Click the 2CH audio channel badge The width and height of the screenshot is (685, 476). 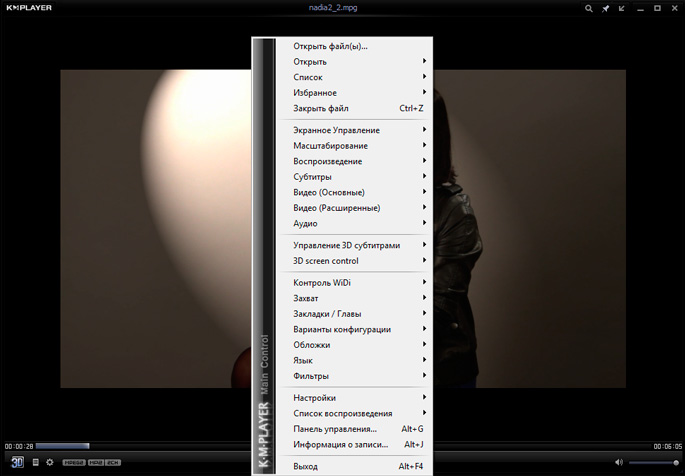(x=113, y=462)
